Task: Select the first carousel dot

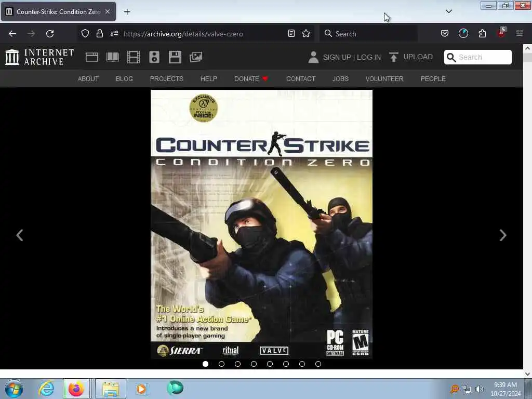Action: coord(205,364)
